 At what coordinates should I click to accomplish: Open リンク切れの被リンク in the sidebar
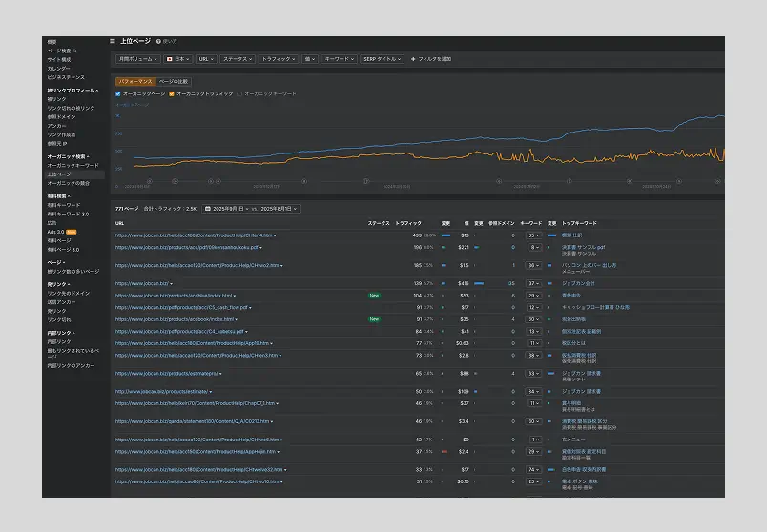(x=71, y=108)
